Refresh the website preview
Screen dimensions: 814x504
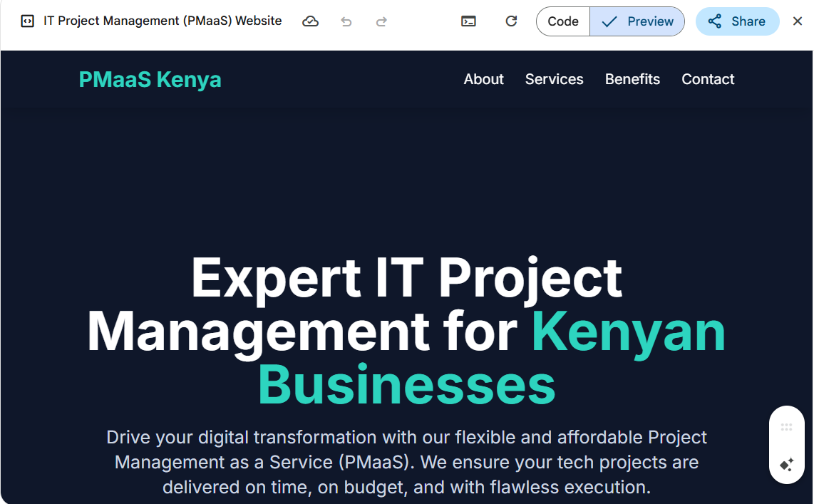[511, 21]
